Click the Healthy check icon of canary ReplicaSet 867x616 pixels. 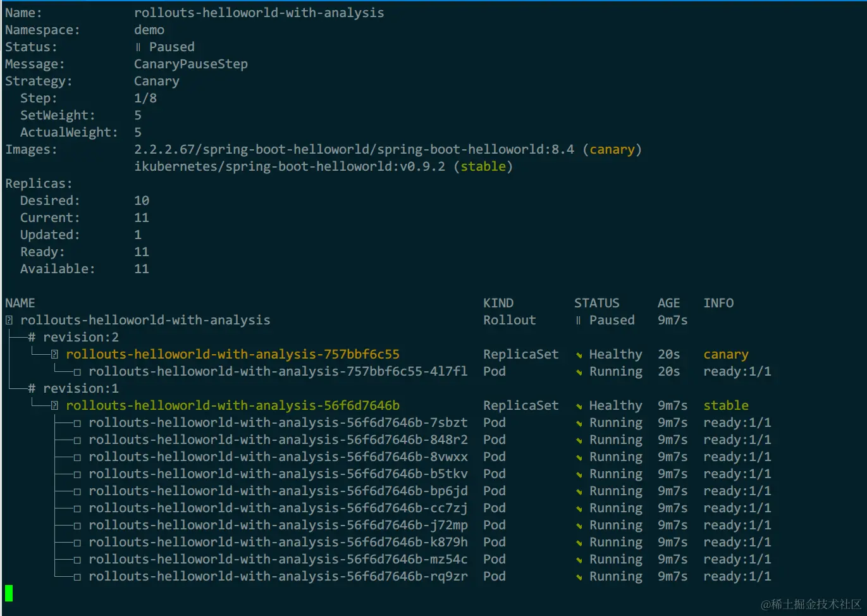(579, 355)
